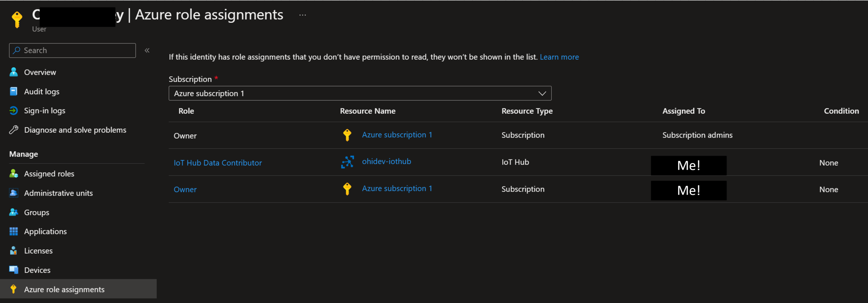Screen dimensions: 868x303
Task: Open ohidev-iothub resource link
Action: pyautogui.click(x=386, y=161)
